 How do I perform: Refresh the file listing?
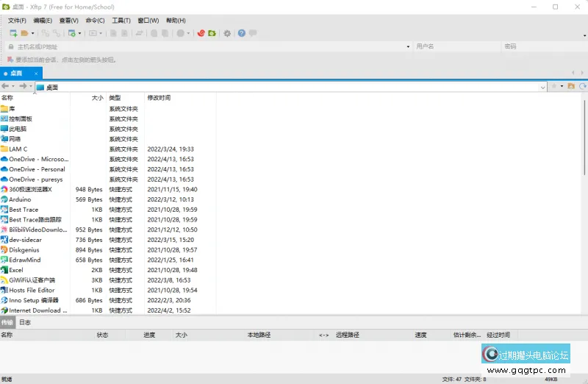coord(582,86)
